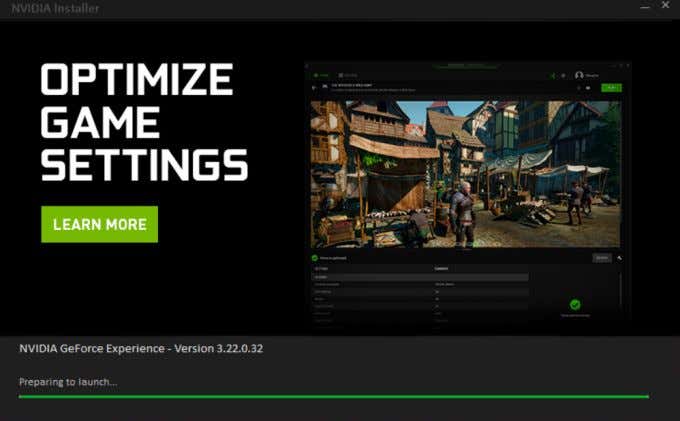
Task: Close the NVIDIA Installer window
Action: point(665,5)
